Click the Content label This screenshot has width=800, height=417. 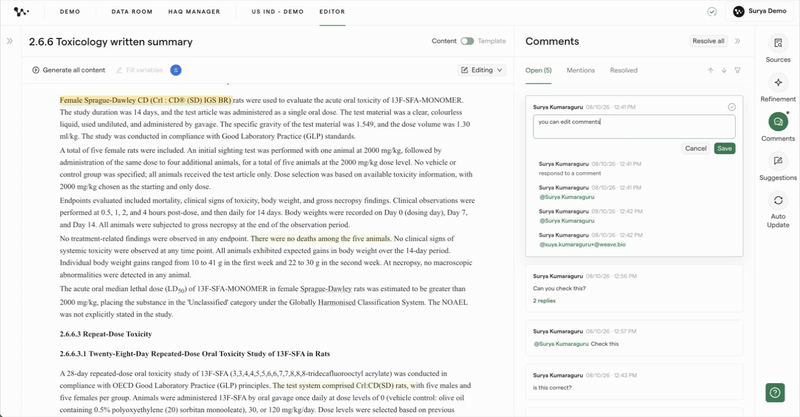tap(444, 41)
